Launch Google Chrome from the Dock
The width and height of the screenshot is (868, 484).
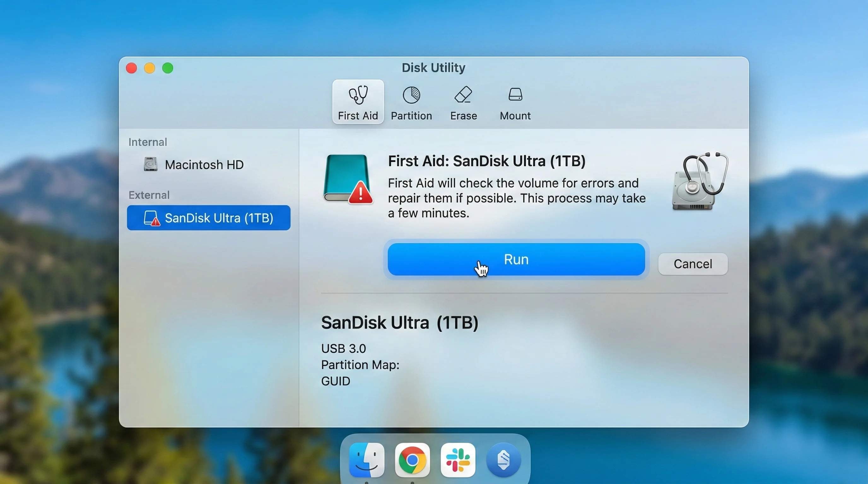coord(412,460)
